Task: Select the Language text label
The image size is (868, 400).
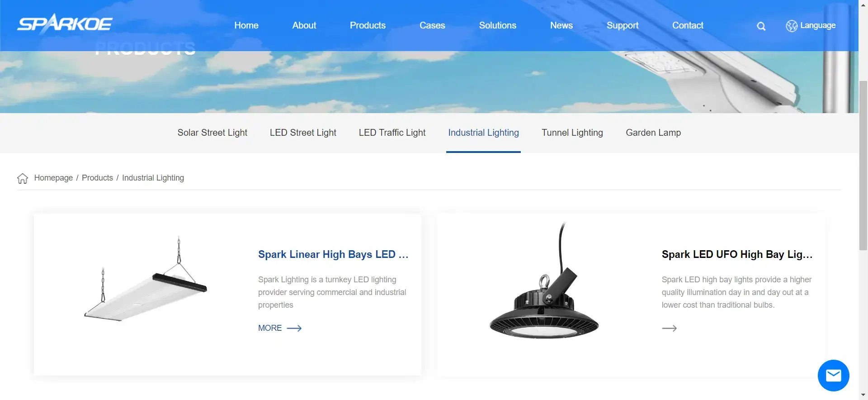Action: click(x=818, y=25)
